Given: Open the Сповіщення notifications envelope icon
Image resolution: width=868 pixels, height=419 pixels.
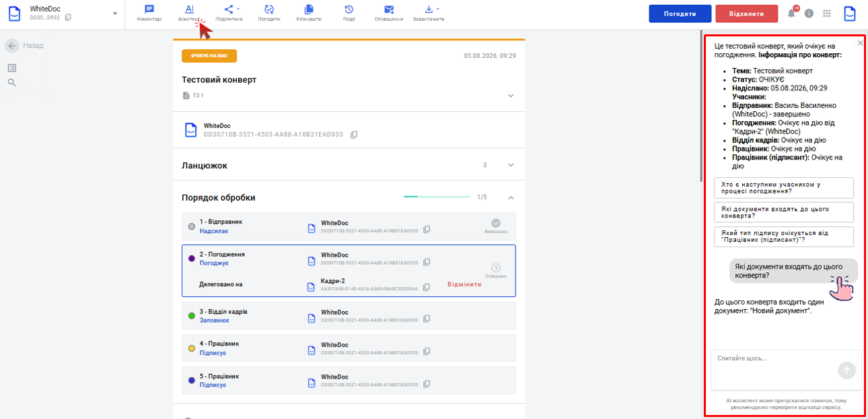Looking at the screenshot, I should coord(389,13).
